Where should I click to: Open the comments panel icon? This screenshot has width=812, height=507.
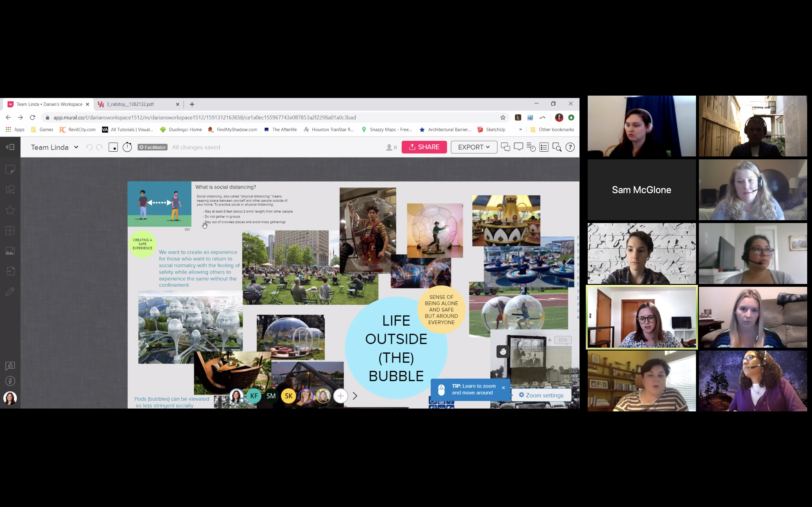[x=518, y=147]
